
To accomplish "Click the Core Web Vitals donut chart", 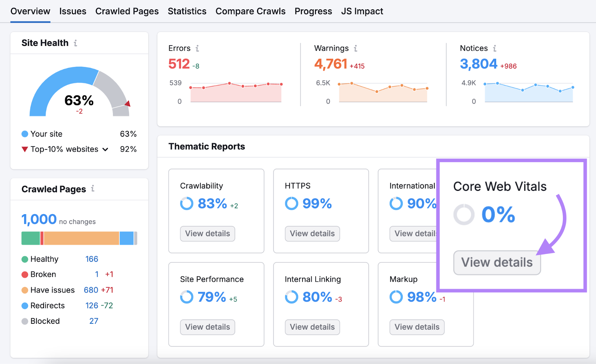I will point(464,215).
